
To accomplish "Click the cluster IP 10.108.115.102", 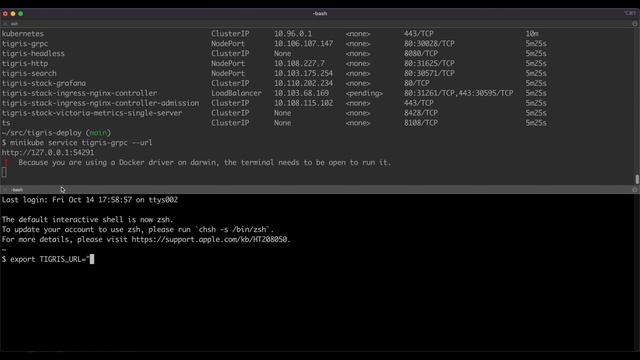I will tap(303, 103).
